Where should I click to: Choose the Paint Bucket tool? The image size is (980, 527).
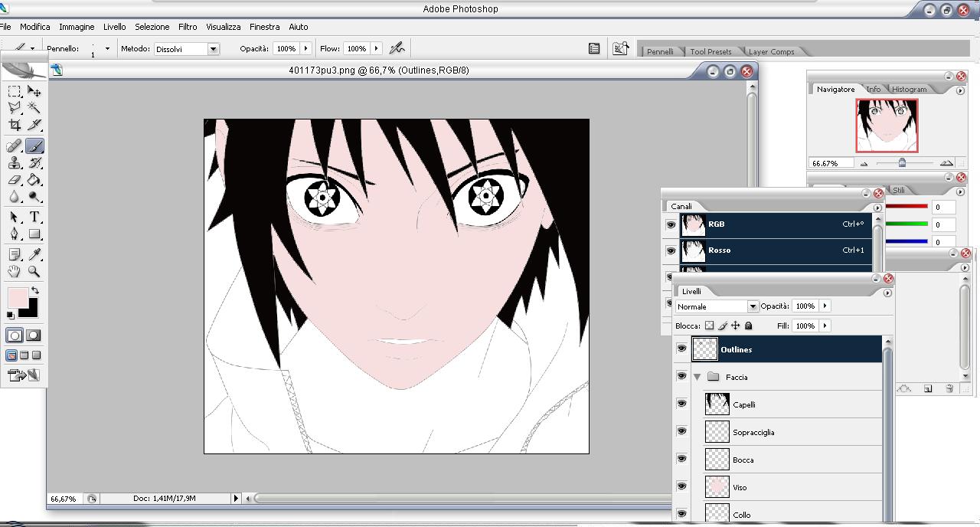point(34,180)
